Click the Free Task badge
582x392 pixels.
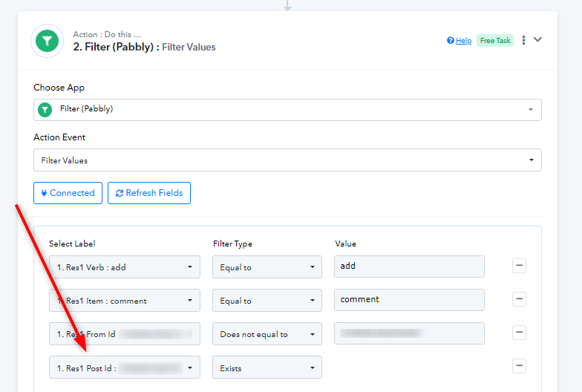tap(495, 40)
